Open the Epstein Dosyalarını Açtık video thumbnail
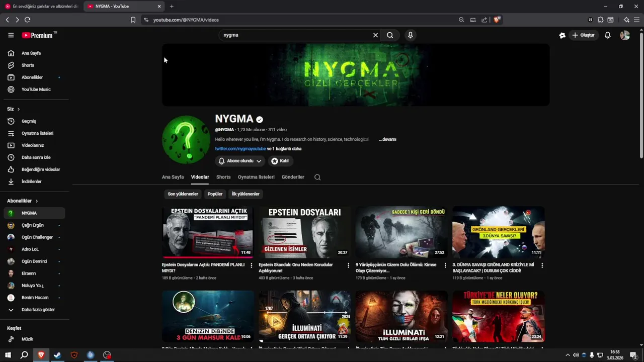 [x=208, y=232]
